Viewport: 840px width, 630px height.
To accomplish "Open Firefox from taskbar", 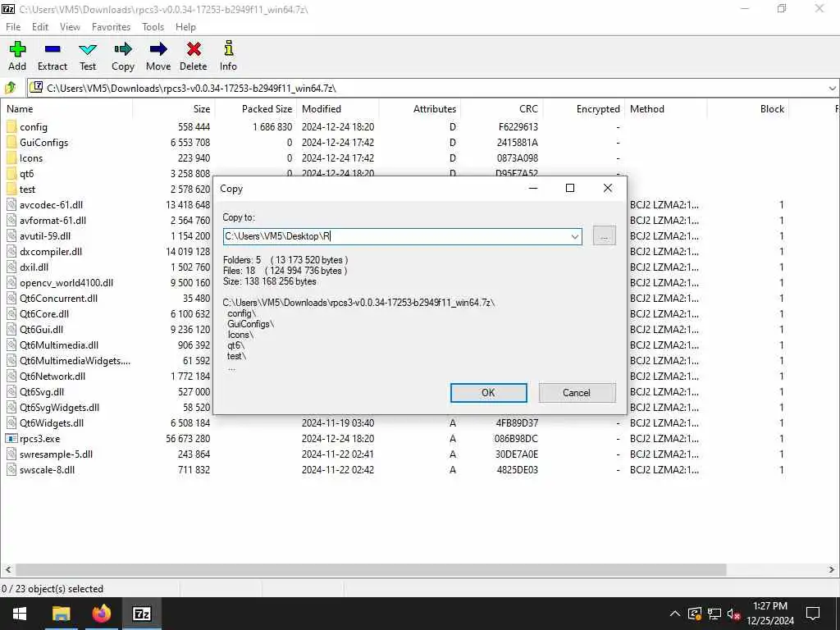I will 101,614.
